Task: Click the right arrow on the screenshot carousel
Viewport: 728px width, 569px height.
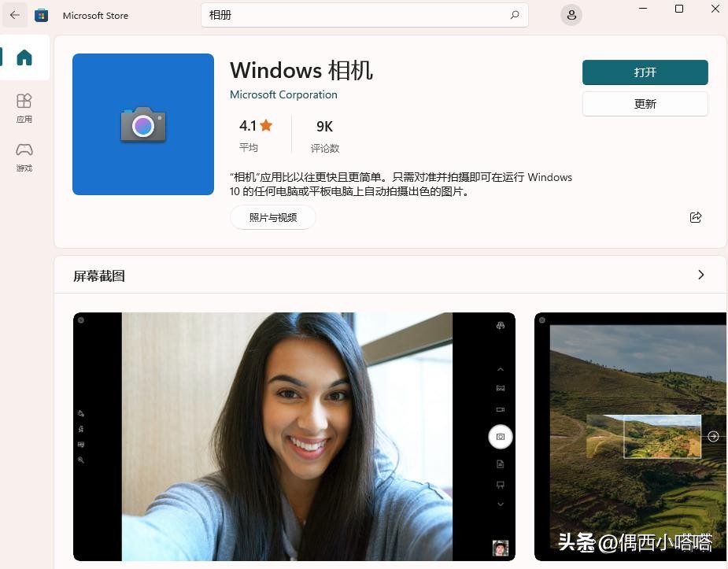Action: tap(713, 436)
